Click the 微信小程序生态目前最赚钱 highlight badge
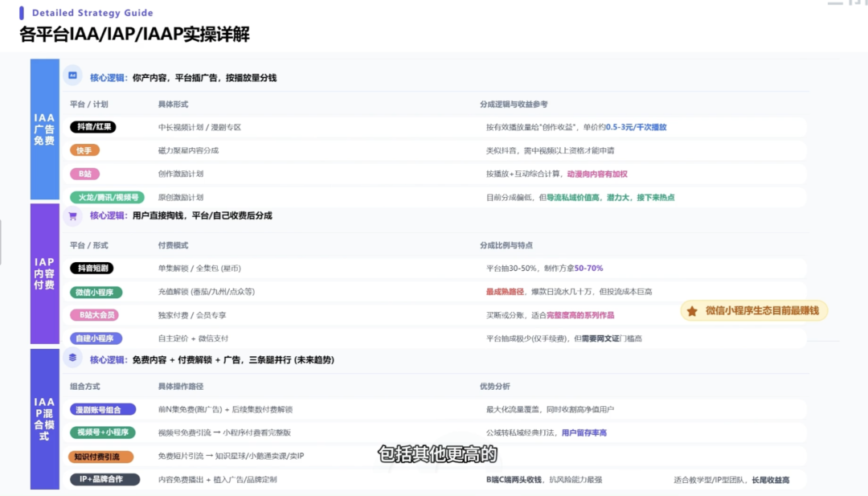 coord(754,311)
